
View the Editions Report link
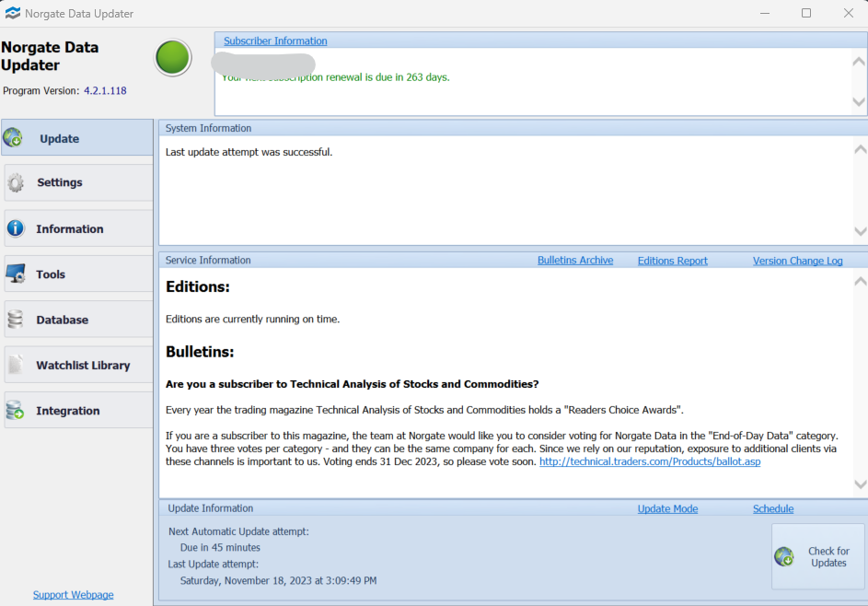pos(673,261)
